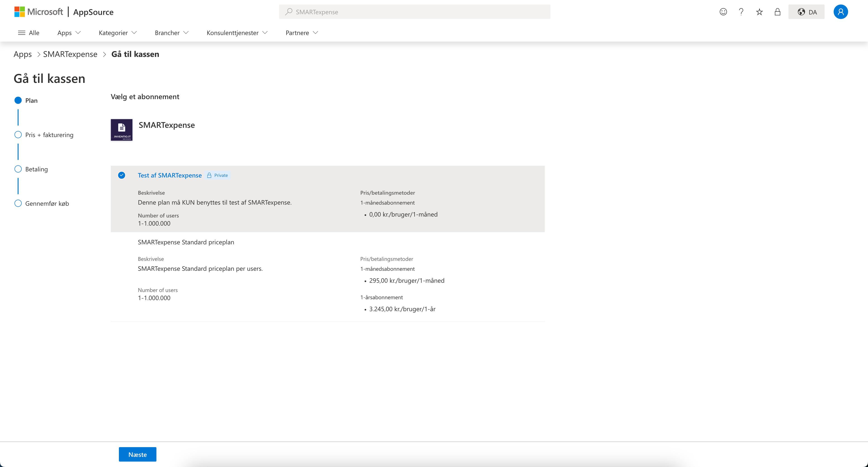Click the smiley feedback icon

tap(723, 12)
